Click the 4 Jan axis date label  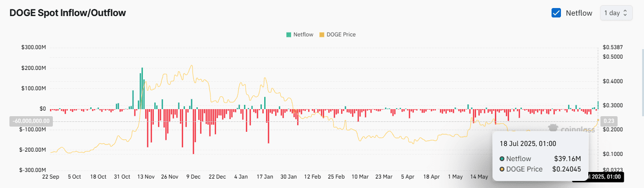241,177
